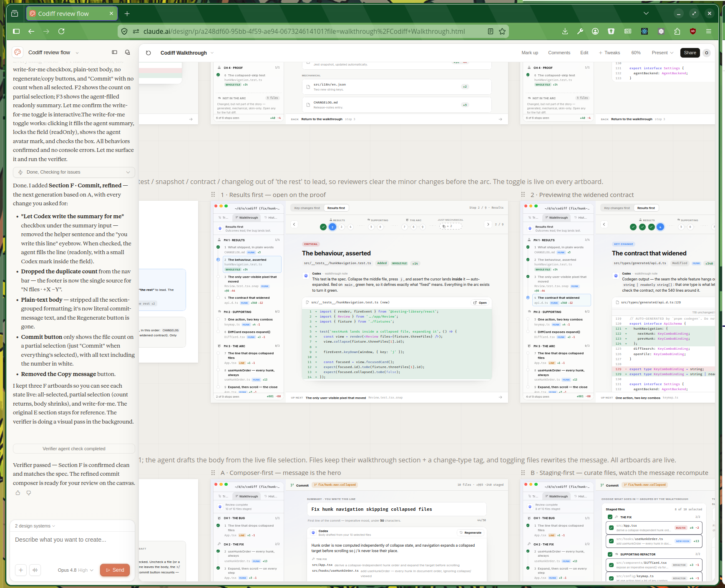The height and width of the screenshot is (588, 725).
Task: Uncheck the DiffCard.tsx staged file checkbox
Action: [x=611, y=565]
